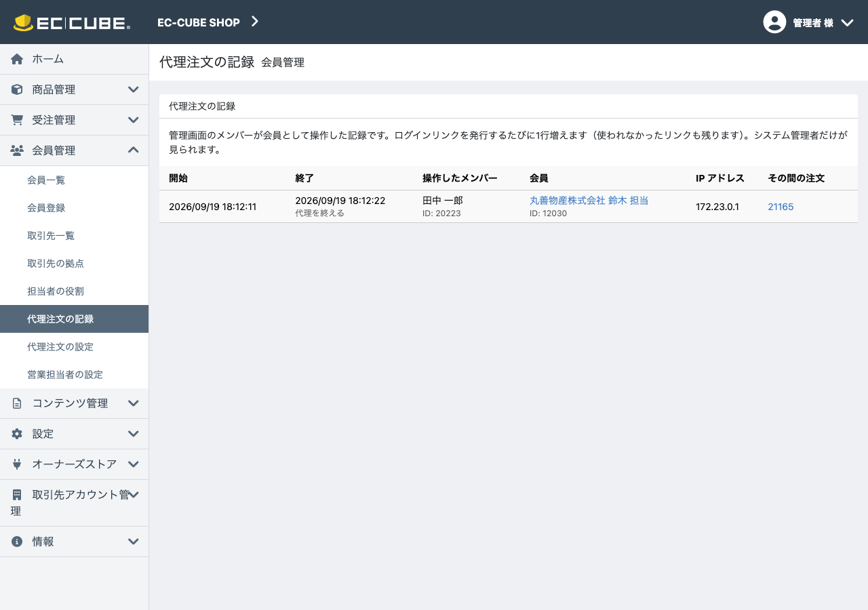This screenshot has height=610, width=868.
Task: Open 取引先一覧 in the sidebar
Action: [x=75, y=236]
